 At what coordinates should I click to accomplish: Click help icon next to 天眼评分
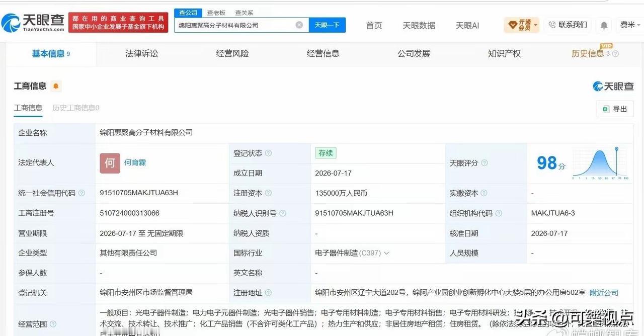pyautogui.click(x=485, y=163)
